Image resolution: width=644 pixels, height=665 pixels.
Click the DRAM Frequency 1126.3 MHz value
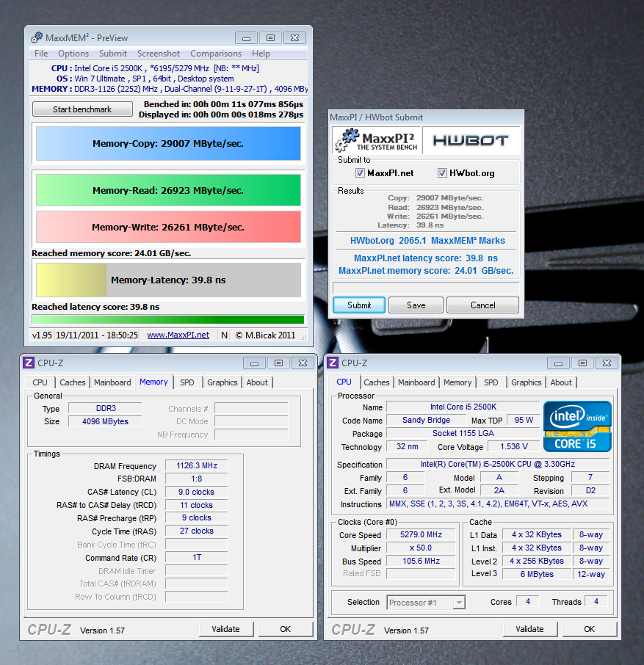point(196,465)
